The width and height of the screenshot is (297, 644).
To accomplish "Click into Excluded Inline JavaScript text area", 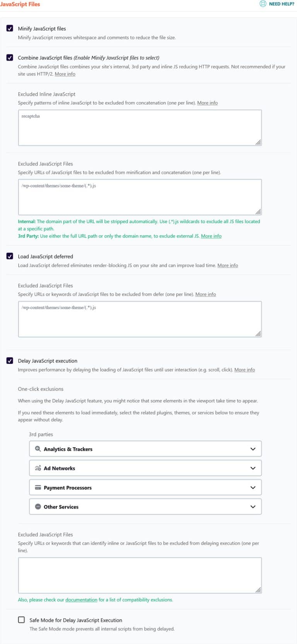I will click(x=139, y=128).
